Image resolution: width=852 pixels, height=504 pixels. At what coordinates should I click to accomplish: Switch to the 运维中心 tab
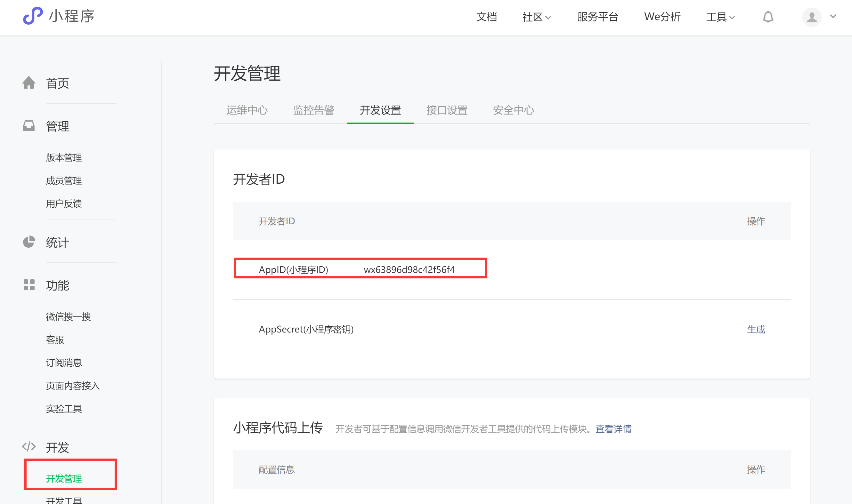247,110
